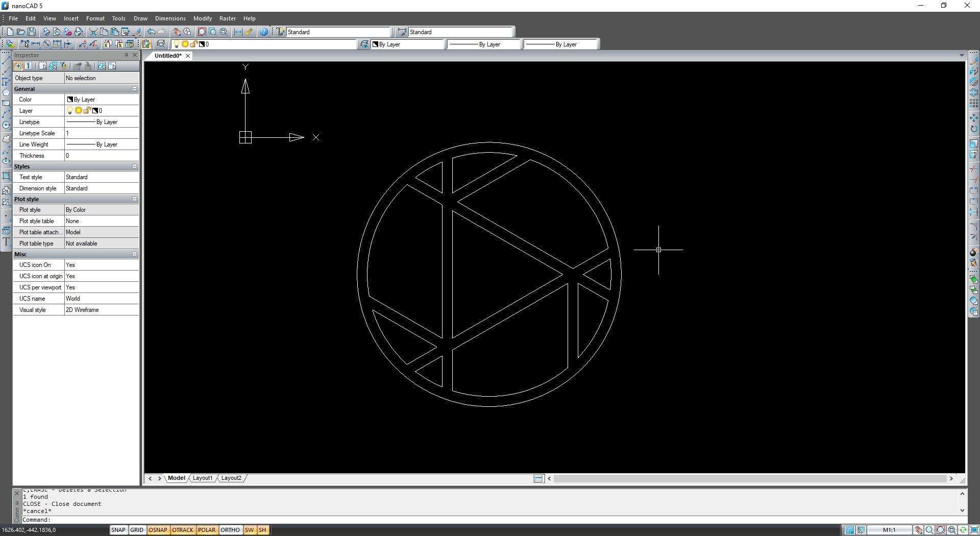Viewport: 980px width, 536px height.
Task: Select the Circle tool in draw toolbar
Action: coord(6,125)
